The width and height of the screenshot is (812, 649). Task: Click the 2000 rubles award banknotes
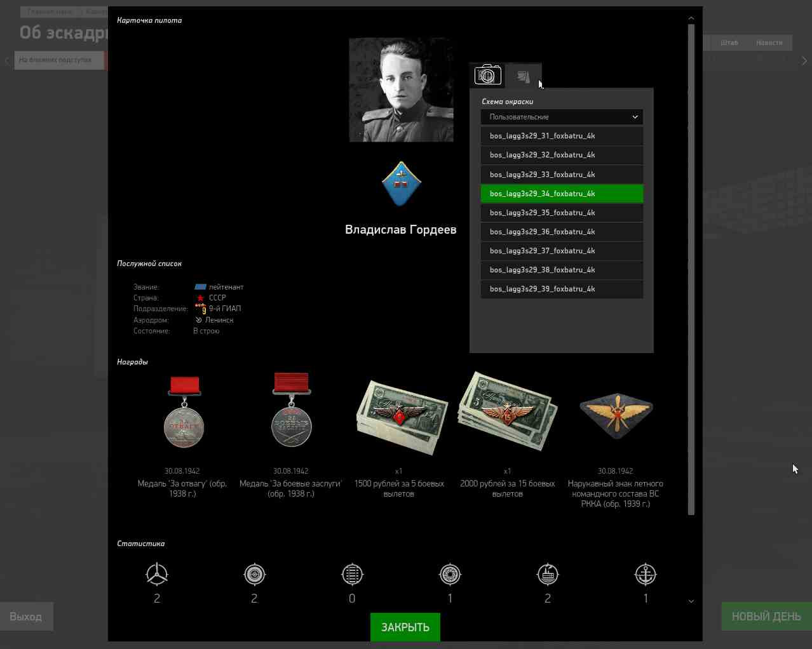click(x=508, y=411)
